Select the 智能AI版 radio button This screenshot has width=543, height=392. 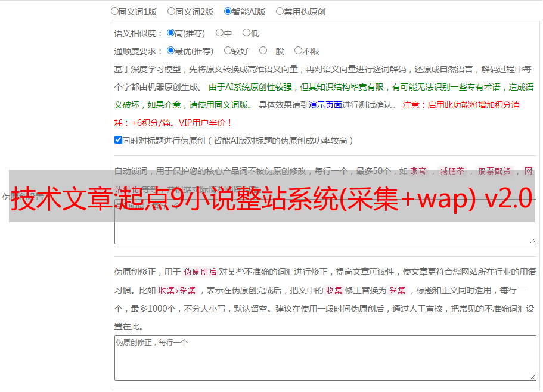[228, 11]
